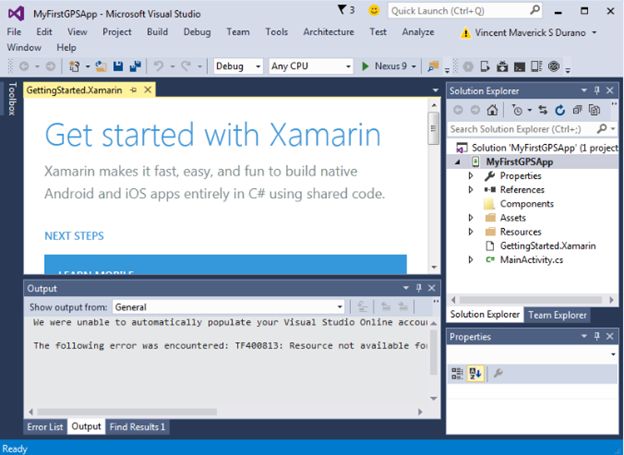This screenshot has height=455, width=624.
Task: Click the Refresh icon in Solution Explorer
Action: click(x=560, y=110)
